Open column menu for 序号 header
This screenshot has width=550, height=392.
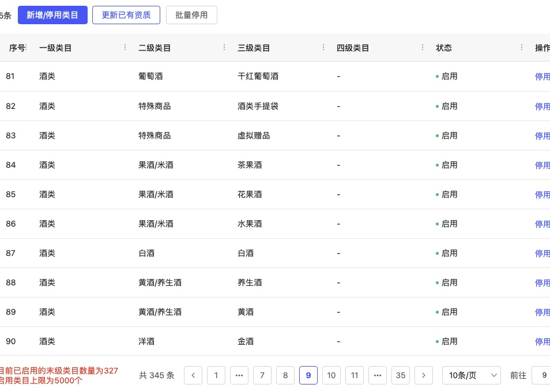pyautogui.click(x=26, y=48)
